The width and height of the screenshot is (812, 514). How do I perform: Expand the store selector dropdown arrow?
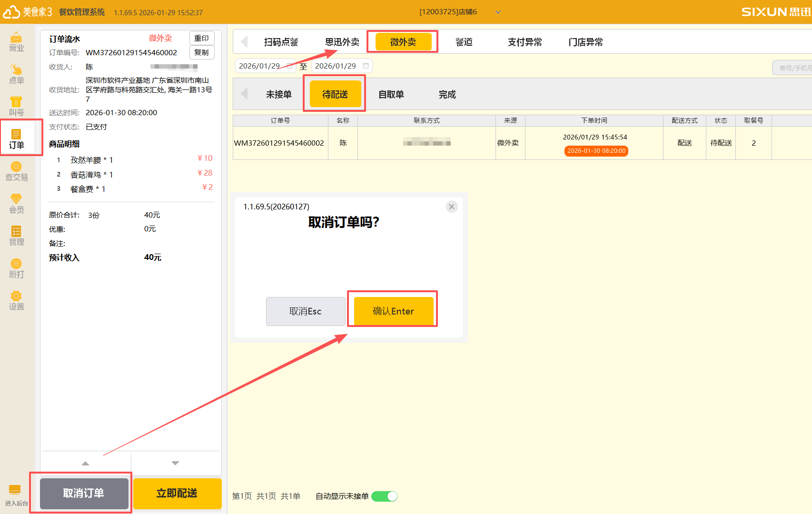point(498,12)
